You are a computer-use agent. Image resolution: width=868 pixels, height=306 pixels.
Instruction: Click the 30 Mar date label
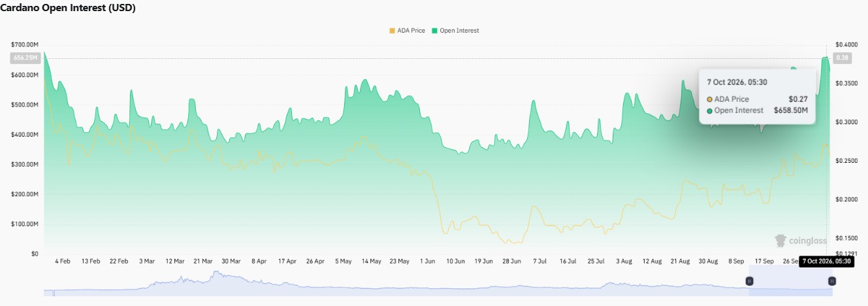pos(231,261)
